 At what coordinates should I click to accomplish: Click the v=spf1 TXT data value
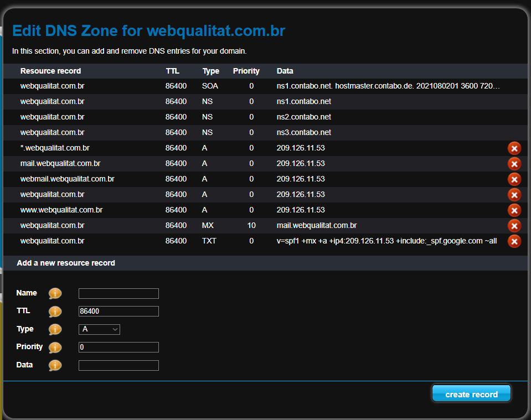(386, 241)
